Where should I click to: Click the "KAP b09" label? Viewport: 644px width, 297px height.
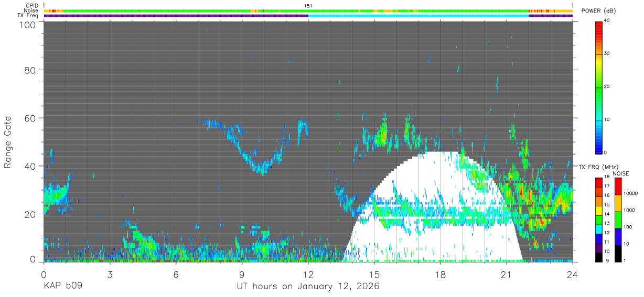tap(62, 287)
